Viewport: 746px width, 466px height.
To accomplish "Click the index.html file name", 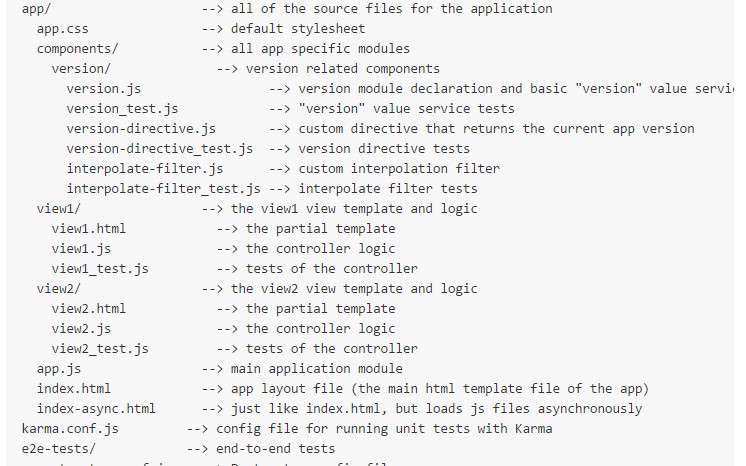I will (x=74, y=389).
